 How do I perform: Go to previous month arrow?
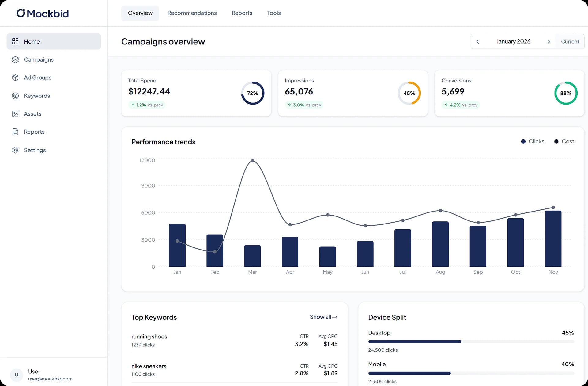478,41
